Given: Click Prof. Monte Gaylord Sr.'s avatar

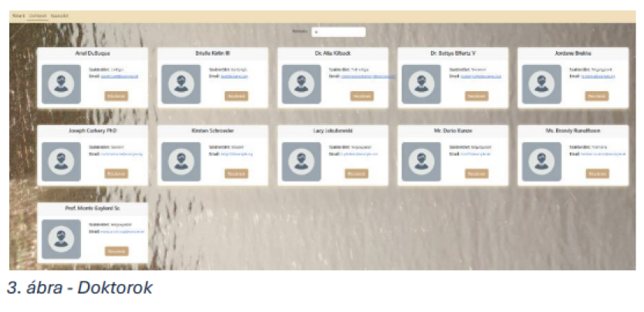Looking at the screenshot, I should (x=61, y=239).
